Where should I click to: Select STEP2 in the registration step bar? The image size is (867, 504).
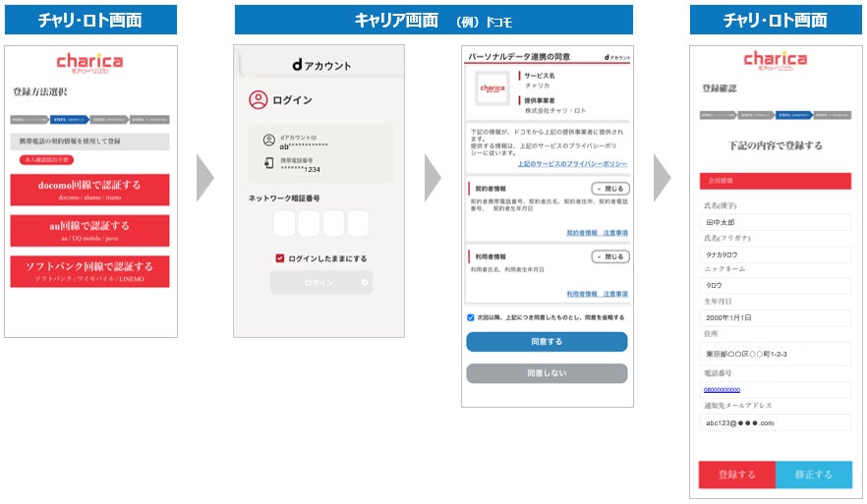click(x=70, y=120)
